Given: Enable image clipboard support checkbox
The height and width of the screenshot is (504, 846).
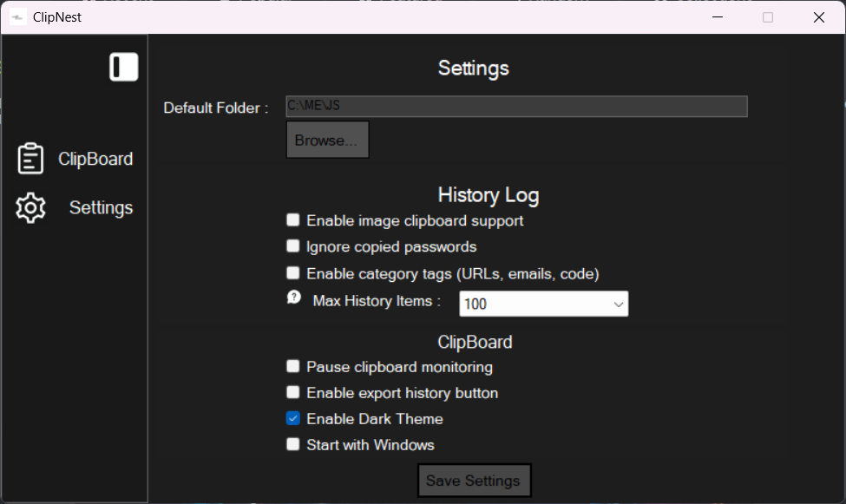Looking at the screenshot, I should [293, 220].
